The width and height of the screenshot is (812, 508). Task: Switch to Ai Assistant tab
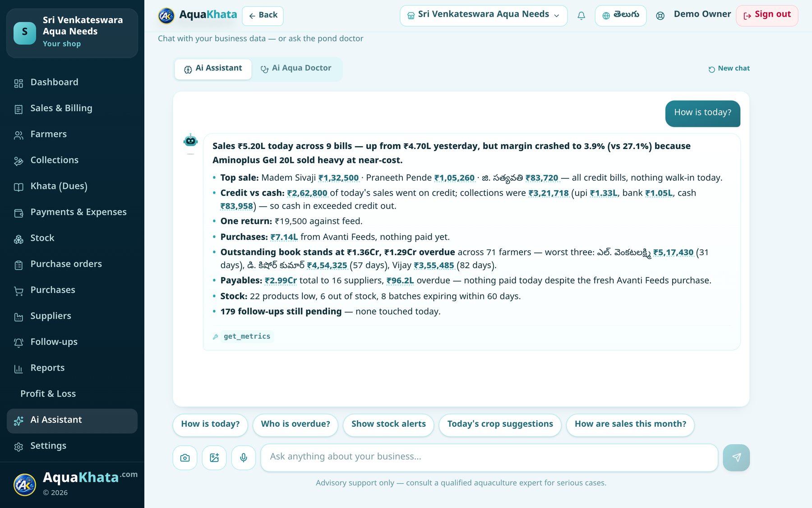(213, 69)
